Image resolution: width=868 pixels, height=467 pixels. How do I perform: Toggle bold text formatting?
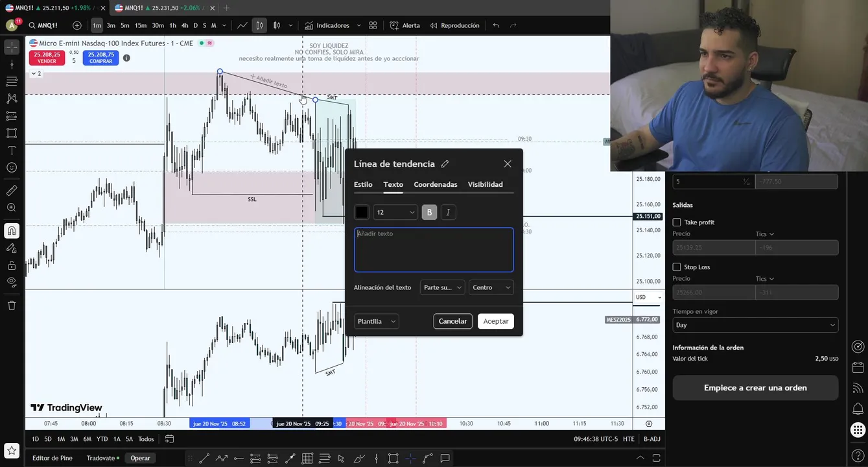429,212
